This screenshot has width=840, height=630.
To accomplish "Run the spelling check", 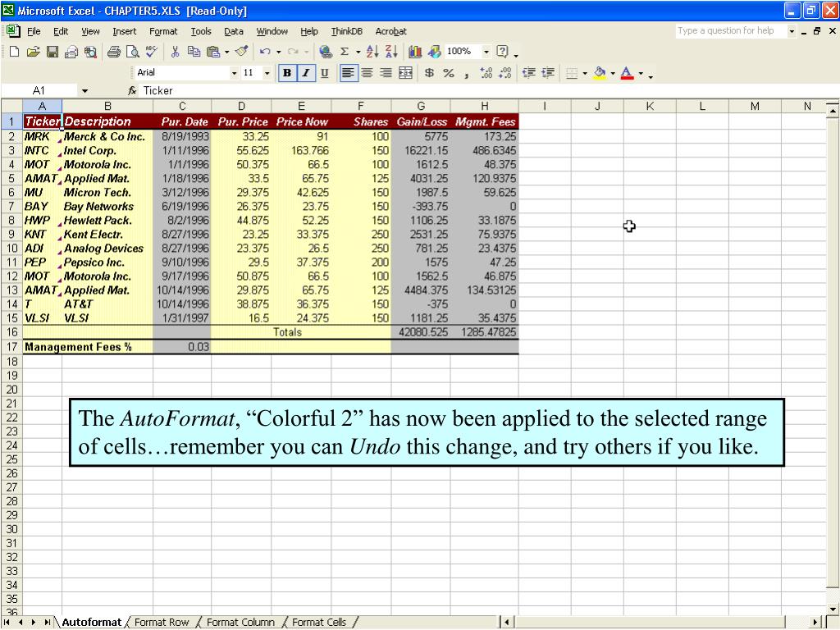I will [152, 52].
